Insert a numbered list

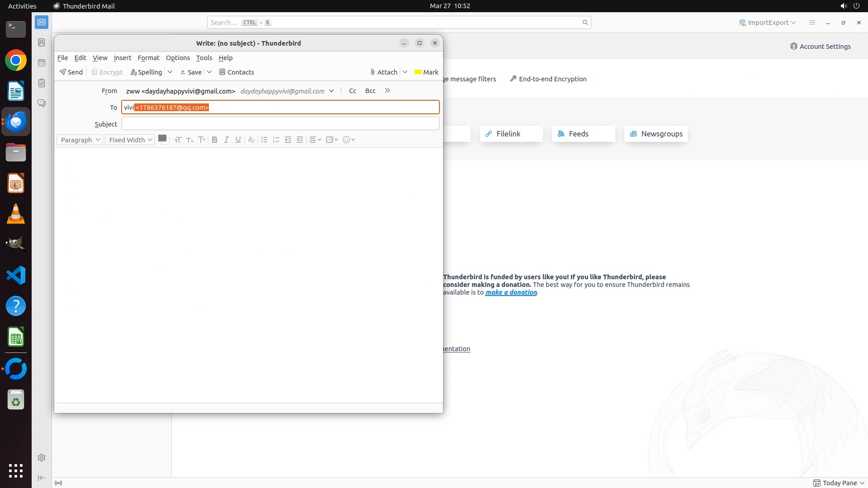(x=276, y=140)
